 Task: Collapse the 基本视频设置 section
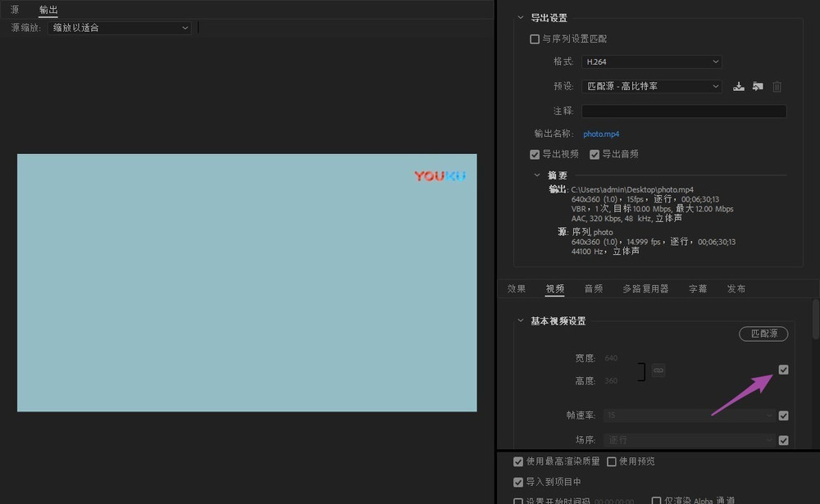coord(520,320)
